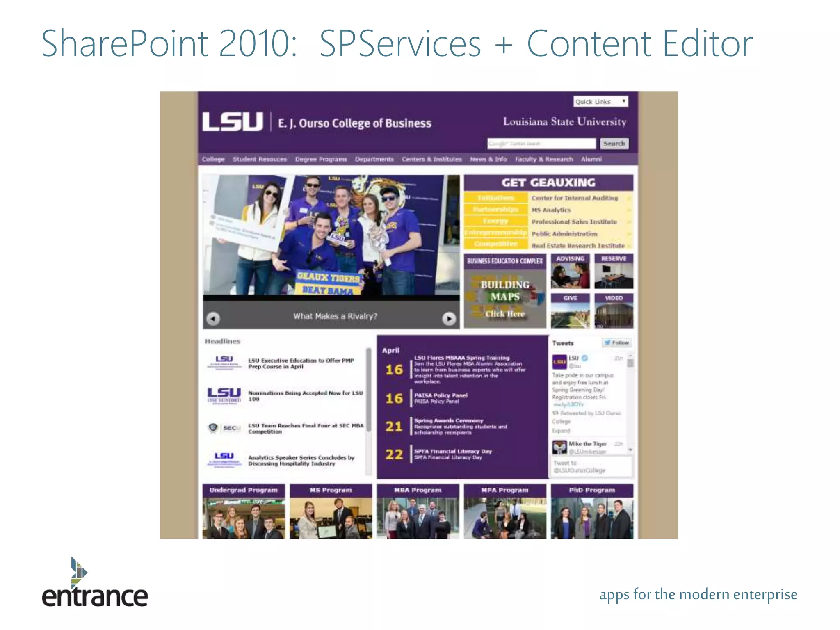
Task: Open the Faculty & Research menu
Action: pyautogui.click(x=544, y=159)
